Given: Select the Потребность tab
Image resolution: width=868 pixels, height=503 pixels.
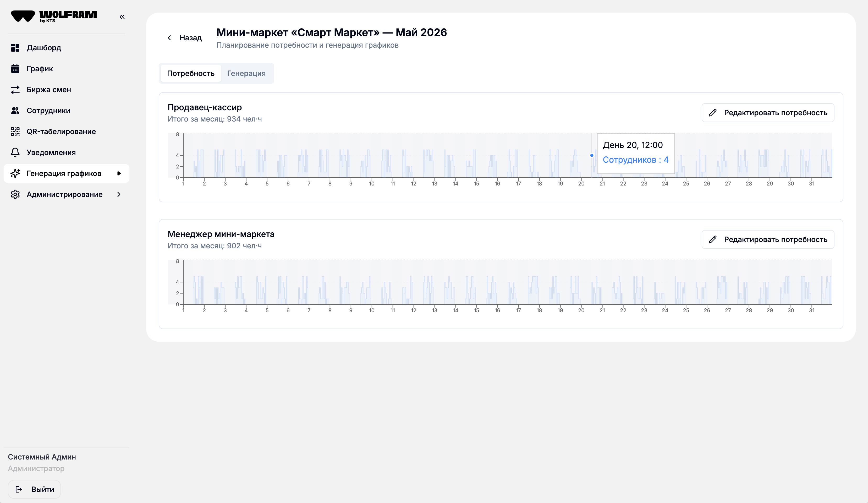Looking at the screenshot, I should coord(191,73).
